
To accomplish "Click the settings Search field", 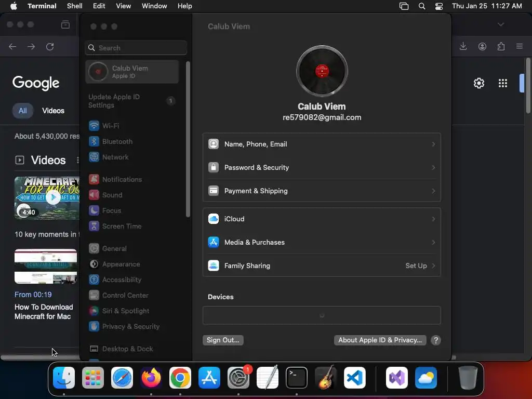I will (136, 48).
